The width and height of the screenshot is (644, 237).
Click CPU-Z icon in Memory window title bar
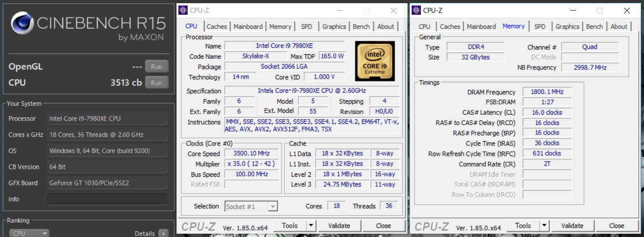[416, 10]
